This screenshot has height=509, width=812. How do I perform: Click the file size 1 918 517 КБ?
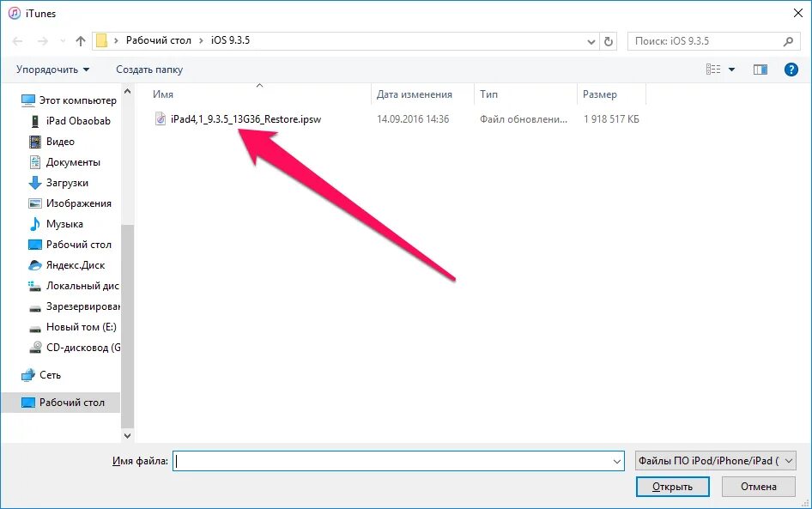(611, 119)
